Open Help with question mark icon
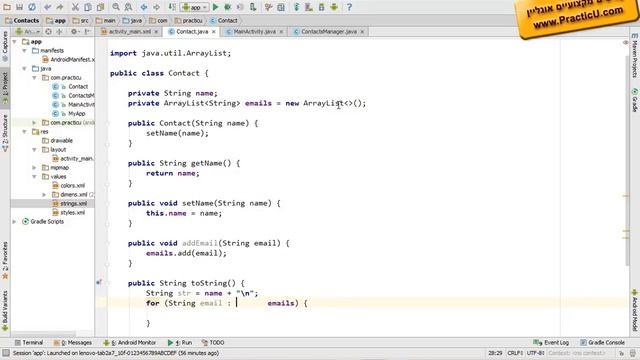Screen dimensions: 640x360 349,7
